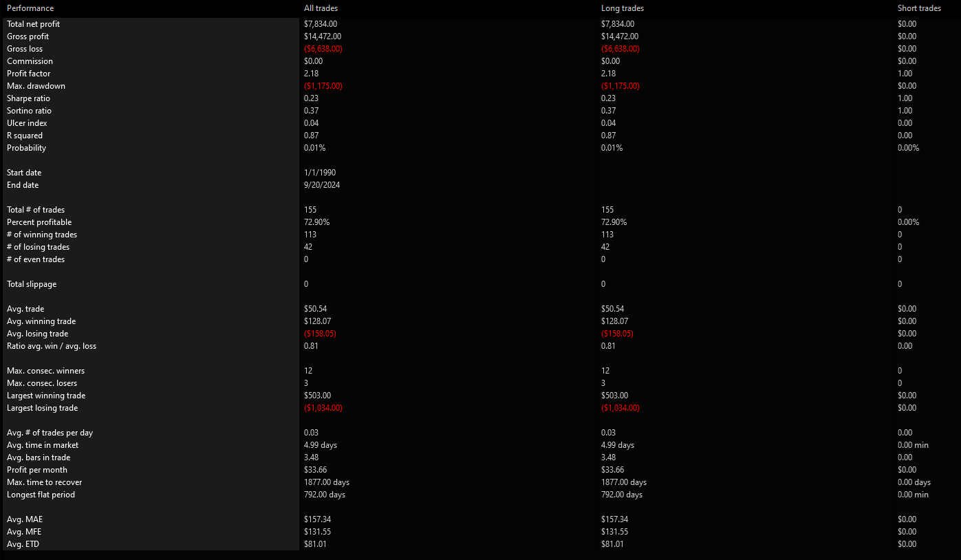Select the # of losing trades label
The height and width of the screenshot is (560, 961).
38,247
